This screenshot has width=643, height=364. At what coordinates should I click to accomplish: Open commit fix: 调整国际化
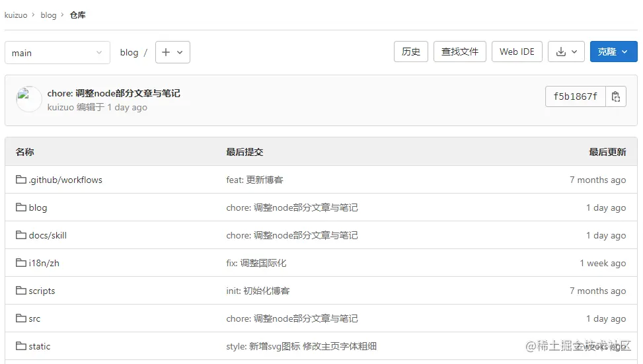(256, 263)
